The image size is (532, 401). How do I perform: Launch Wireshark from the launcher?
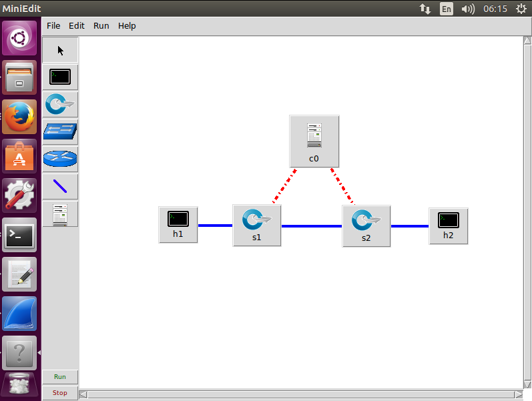[19, 314]
